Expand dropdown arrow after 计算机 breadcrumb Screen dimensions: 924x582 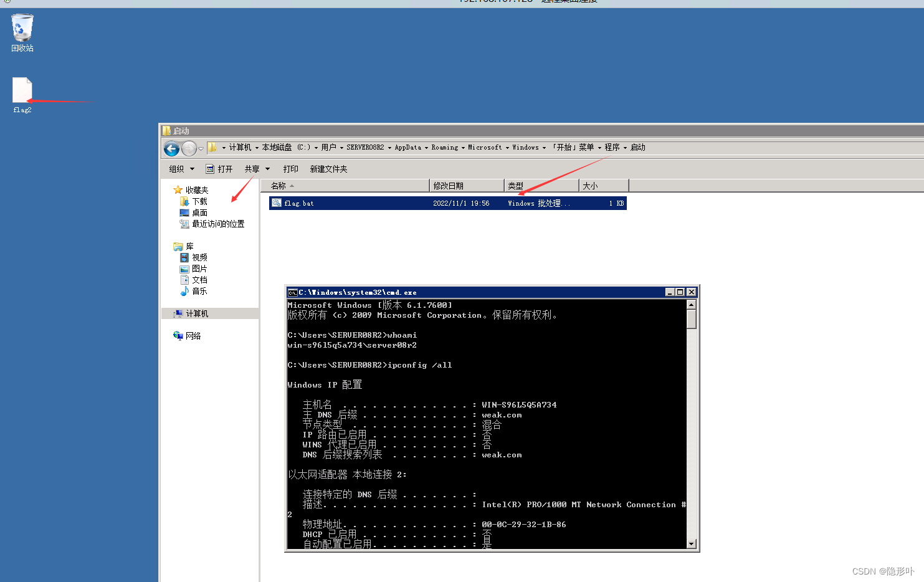pos(257,148)
